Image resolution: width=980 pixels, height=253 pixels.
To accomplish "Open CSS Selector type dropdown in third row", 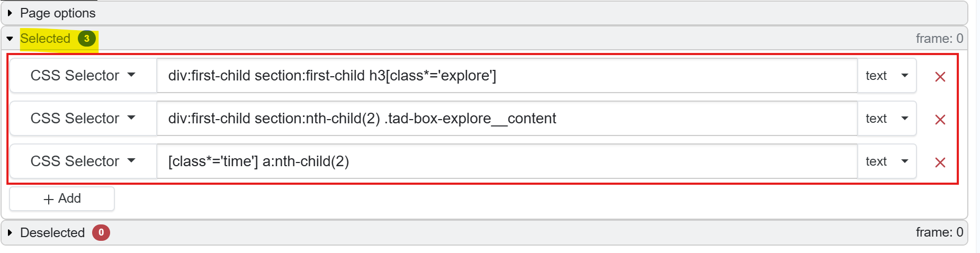I will tap(83, 161).
